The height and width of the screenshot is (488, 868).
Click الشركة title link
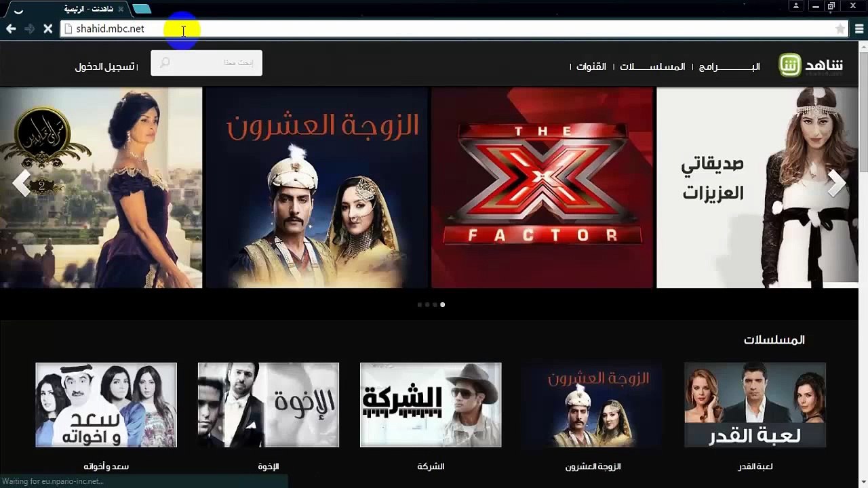(x=431, y=466)
